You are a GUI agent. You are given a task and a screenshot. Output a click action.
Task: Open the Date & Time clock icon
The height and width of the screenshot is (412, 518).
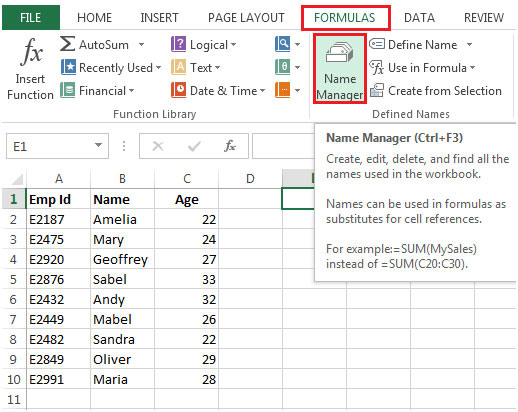(x=178, y=90)
